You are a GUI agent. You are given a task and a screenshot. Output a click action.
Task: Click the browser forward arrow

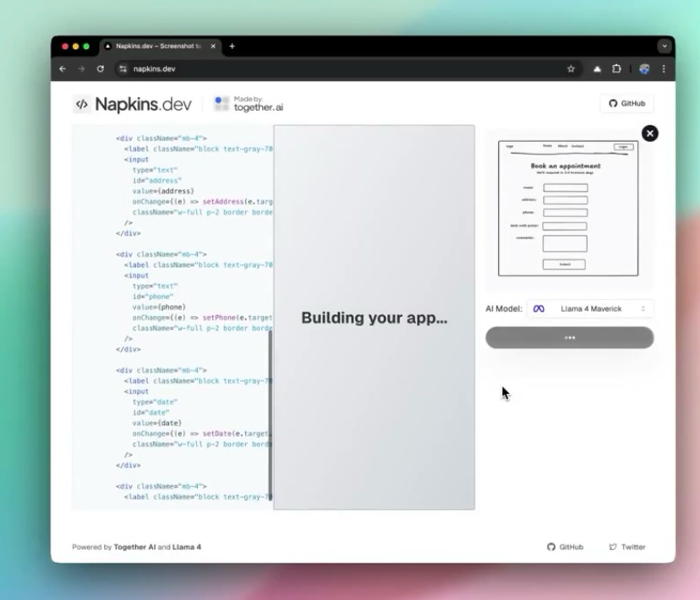point(81,68)
